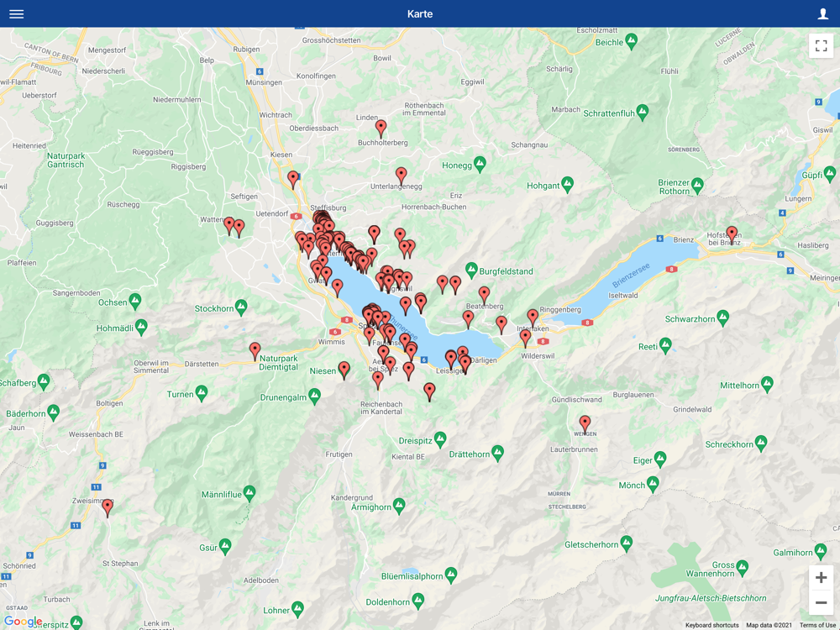The image size is (840, 630).
Task: Click the Frutigen town label
Action: pyautogui.click(x=339, y=454)
